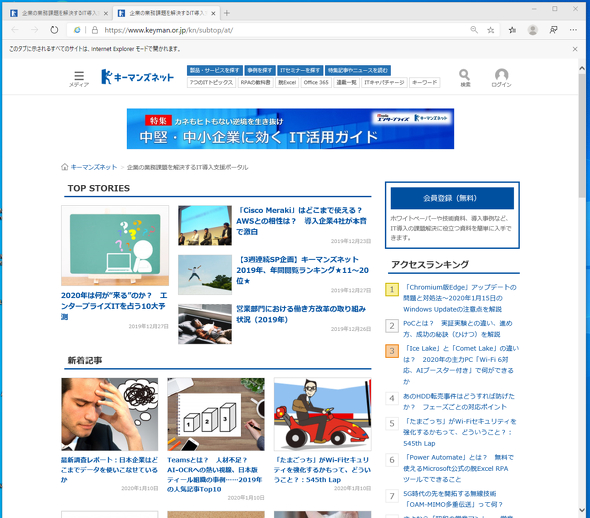Select the キーワード tag
590x518 pixels.
424,82
